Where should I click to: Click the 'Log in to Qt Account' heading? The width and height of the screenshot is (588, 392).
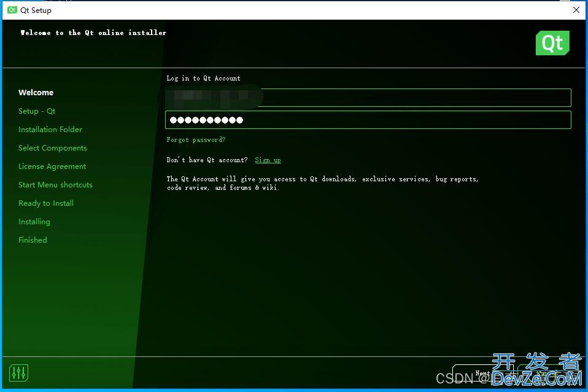[x=204, y=78]
